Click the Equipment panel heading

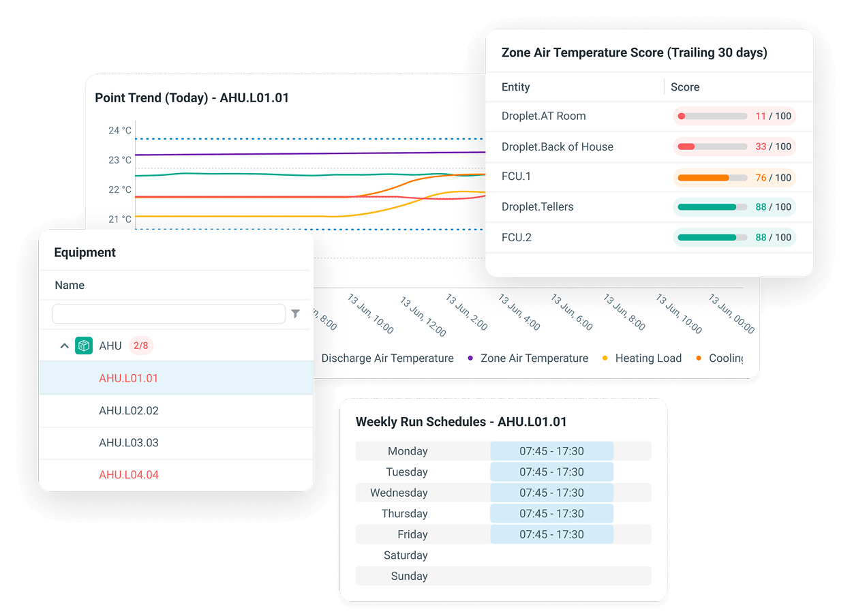[85, 253]
